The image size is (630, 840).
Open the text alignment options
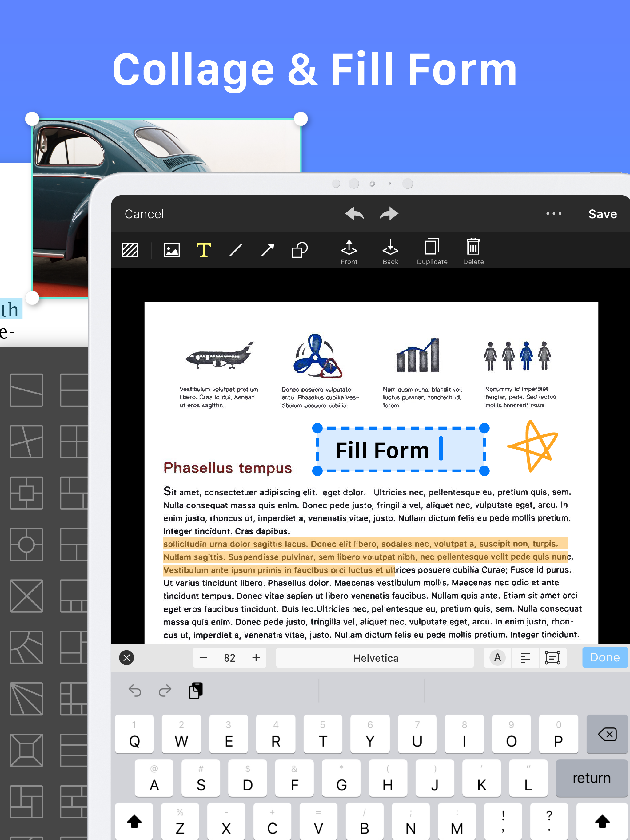525,658
